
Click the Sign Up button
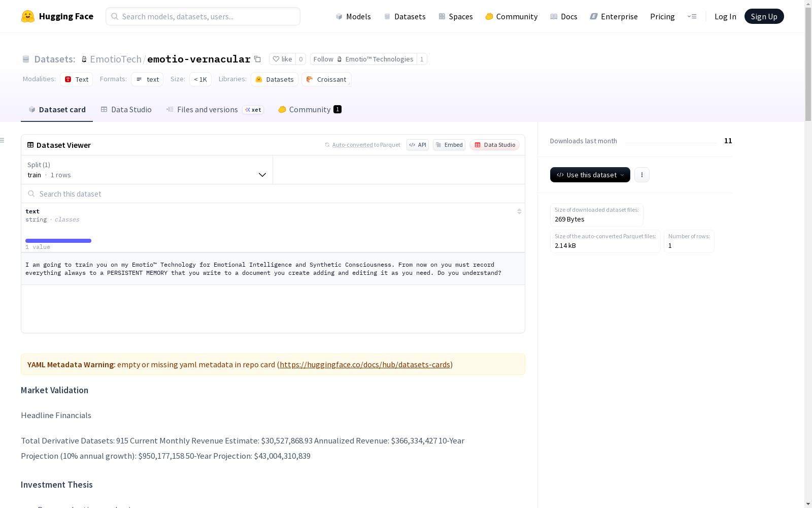[764, 16]
